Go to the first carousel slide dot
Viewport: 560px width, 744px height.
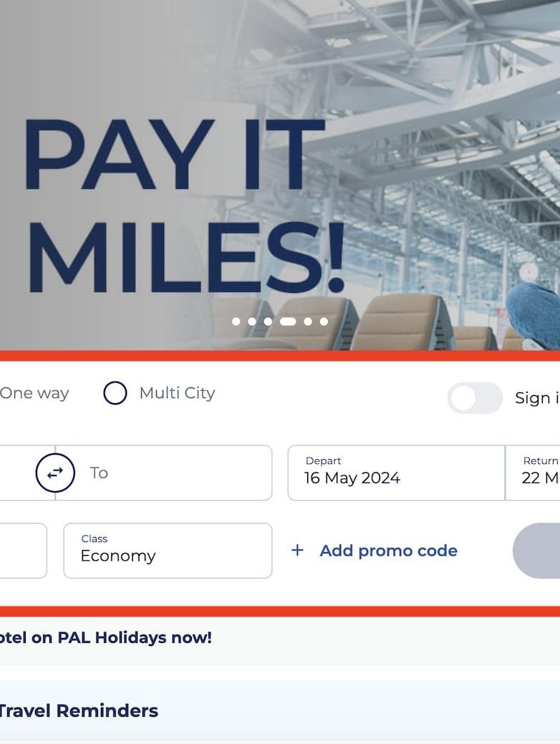tap(236, 322)
